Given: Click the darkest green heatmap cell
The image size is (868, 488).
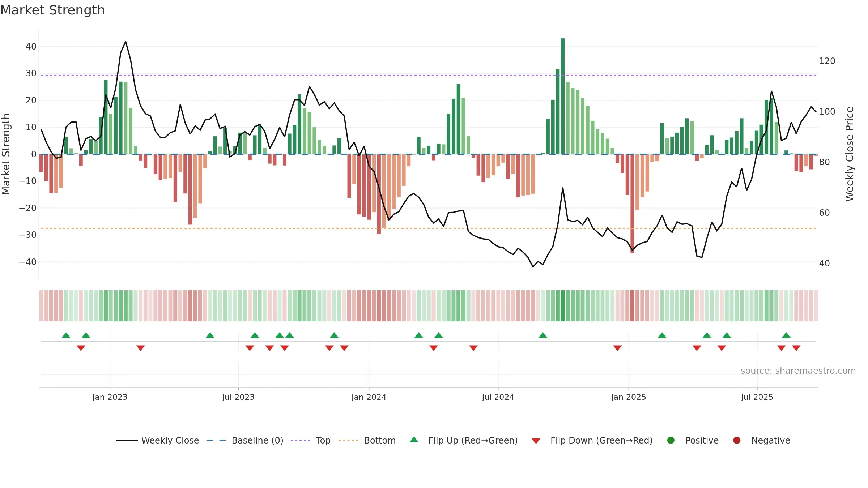Looking at the screenshot, I should coord(563,306).
